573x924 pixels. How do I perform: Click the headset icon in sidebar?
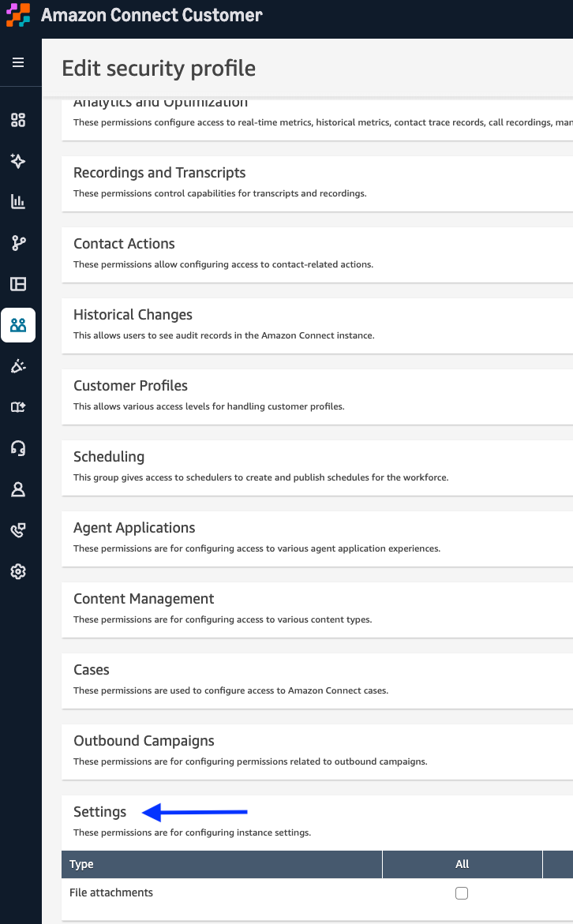(x=18, y=448)
